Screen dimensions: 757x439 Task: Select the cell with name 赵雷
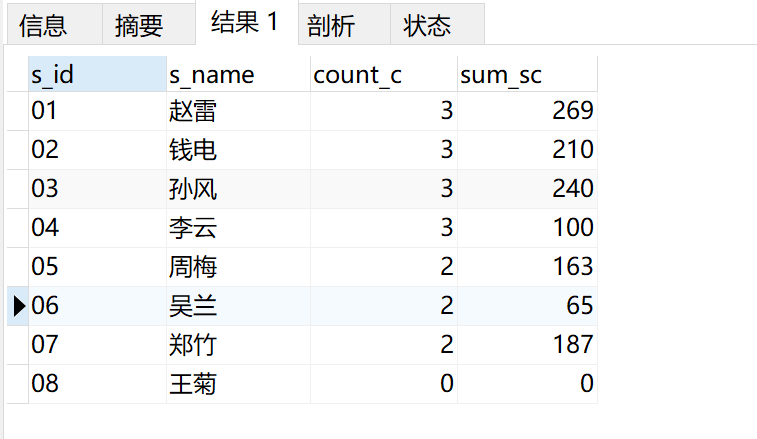point(237,111)
